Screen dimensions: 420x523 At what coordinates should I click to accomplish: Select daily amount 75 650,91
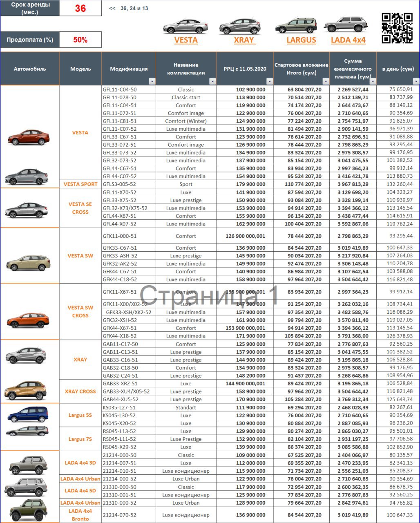[x=398, y=89]
